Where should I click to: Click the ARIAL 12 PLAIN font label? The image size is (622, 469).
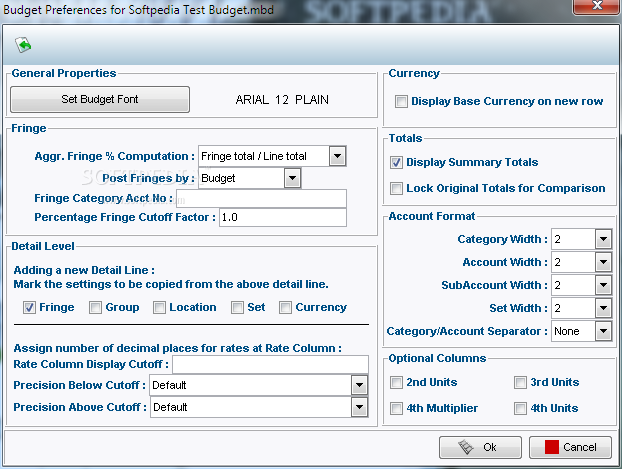[x=282, y=100]
